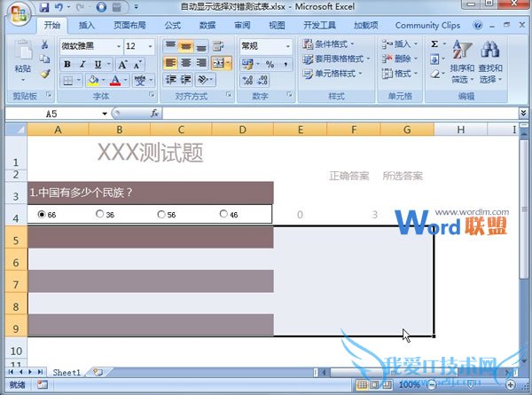Viewport: 532px width, 395px height.
Task: Open the Paste dropdown arrow
Action: point(23,80)
